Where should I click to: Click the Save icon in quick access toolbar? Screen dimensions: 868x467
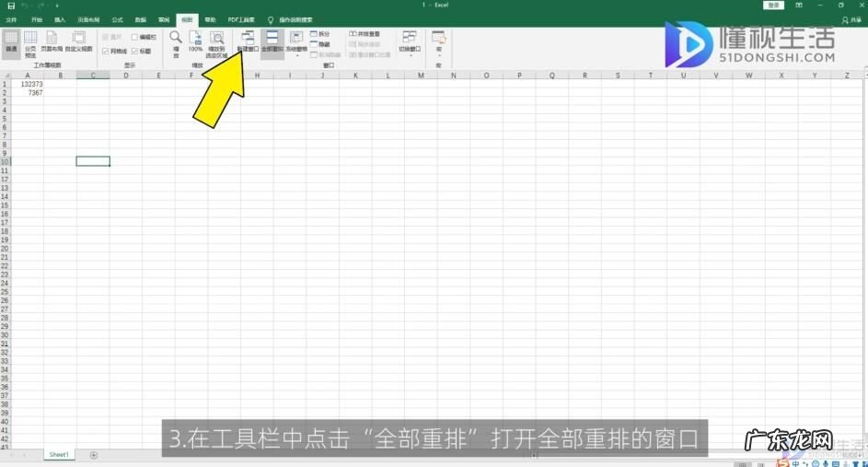click(x=10, y=6)
